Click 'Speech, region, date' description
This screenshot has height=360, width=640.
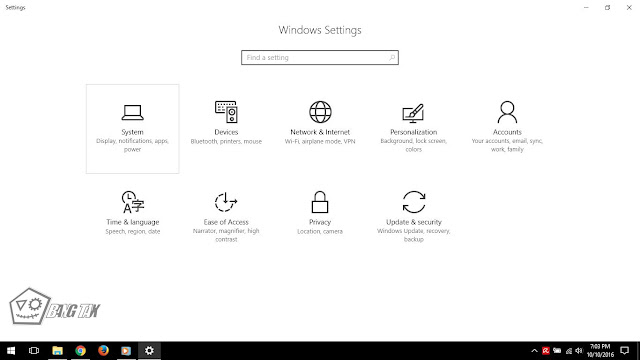click(133, 231)
